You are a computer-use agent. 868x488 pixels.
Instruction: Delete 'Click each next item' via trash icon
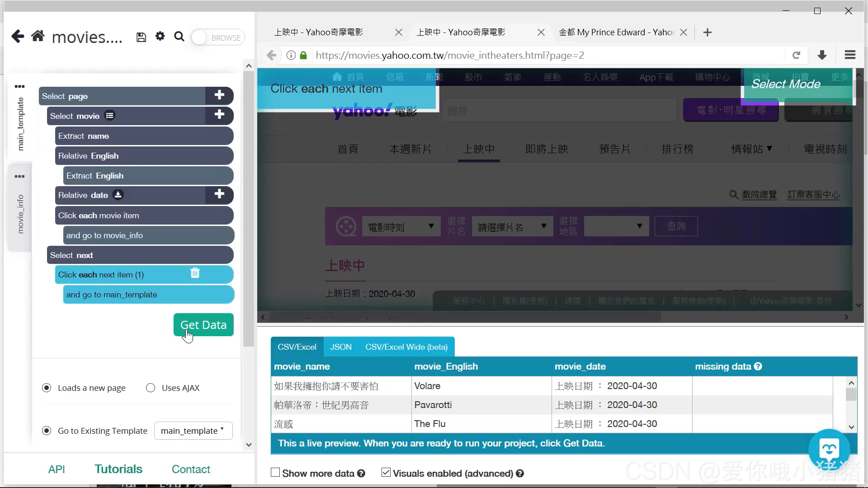195,273
